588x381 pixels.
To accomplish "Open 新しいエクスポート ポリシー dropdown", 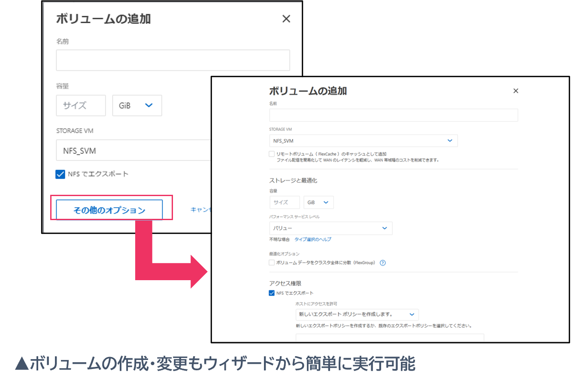I will tap(357, 314).
